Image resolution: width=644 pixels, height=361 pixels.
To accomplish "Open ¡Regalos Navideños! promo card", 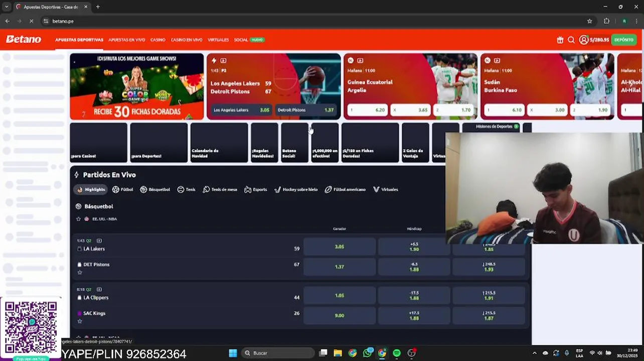I will [264, 142].
